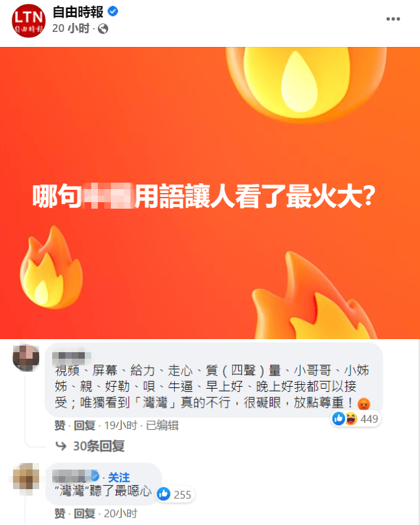Open the orange flame post image
The height and width of the screenshot is (525, 420).
tap(210, 193)
